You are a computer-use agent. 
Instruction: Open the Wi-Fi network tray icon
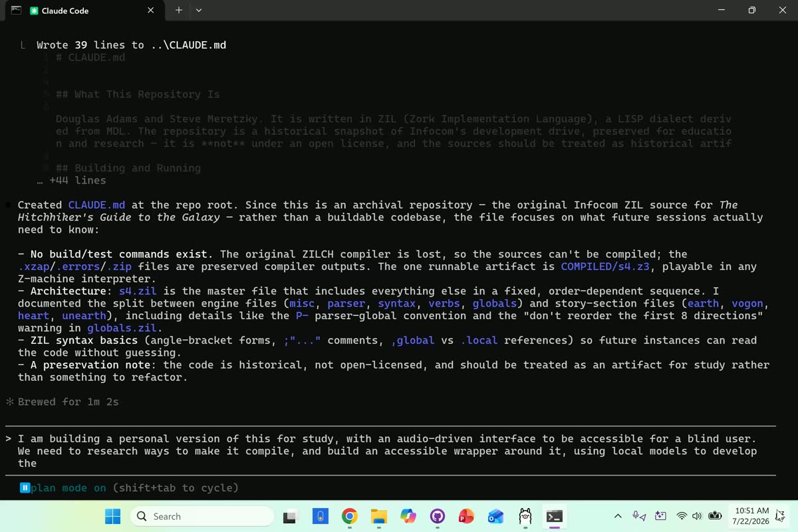(x=682, y=516)
